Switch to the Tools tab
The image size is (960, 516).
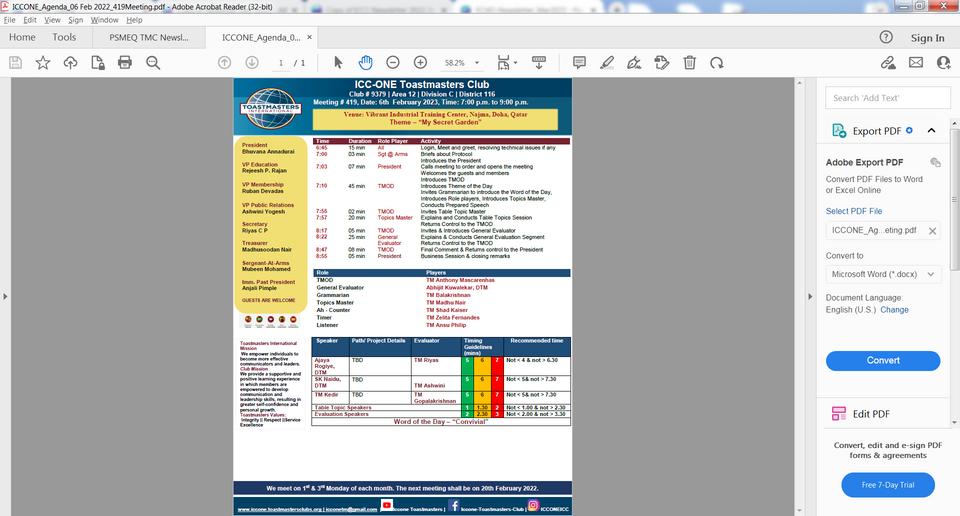[64, 37]
